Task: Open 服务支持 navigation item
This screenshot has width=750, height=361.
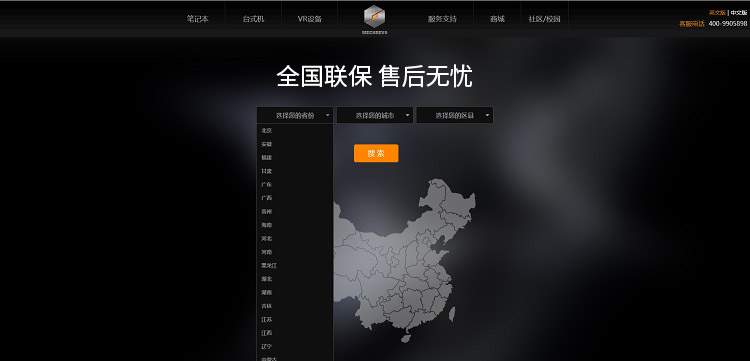Action: coord(442,19)
